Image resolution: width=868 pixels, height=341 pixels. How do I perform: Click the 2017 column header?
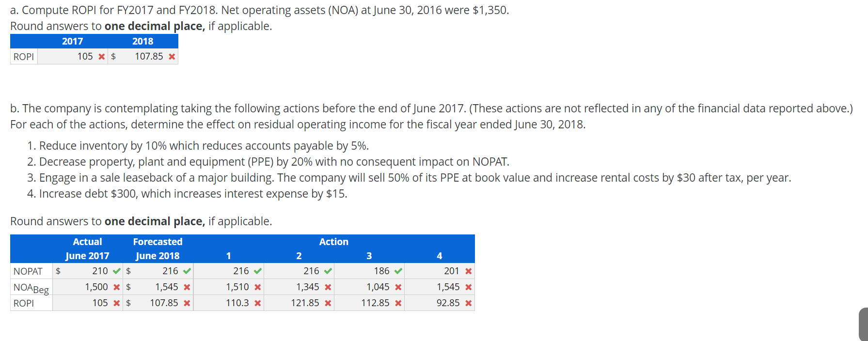[x=72, y=41]
